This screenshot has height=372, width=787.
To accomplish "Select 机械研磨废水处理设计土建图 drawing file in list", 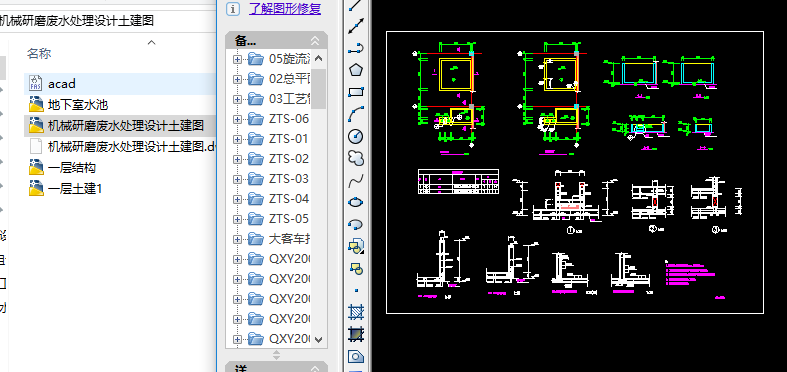I will (125, 126).
